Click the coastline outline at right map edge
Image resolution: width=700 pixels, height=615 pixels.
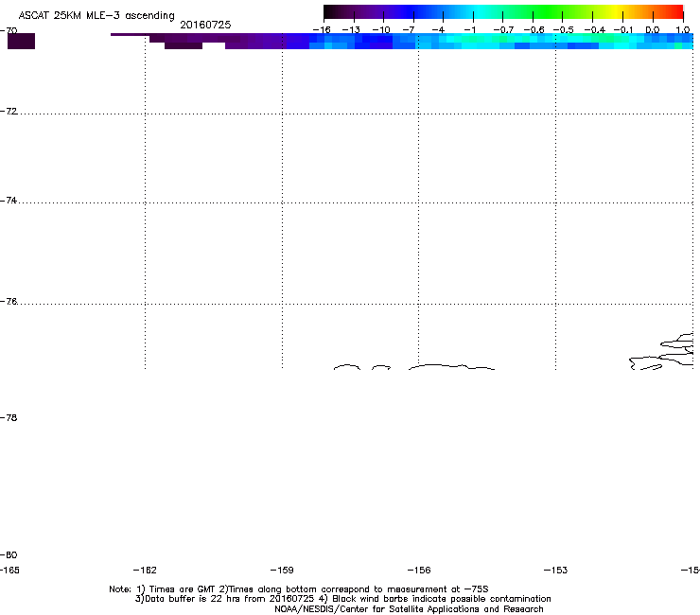(x=661, y=352)
